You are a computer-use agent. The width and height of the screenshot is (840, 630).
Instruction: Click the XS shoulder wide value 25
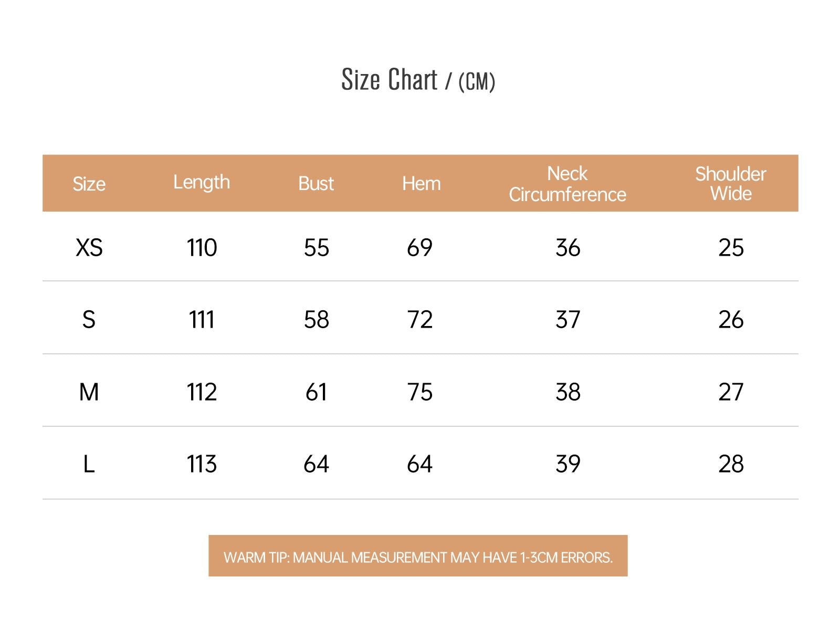click(x=731, y=247)
